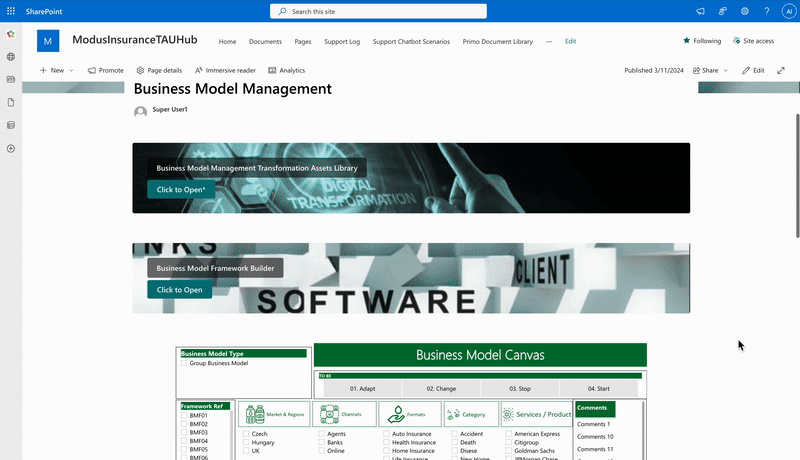Open the settings gear in header
Image resolution: width=800 pixels, height=460 pixels.
click(745, 11)
